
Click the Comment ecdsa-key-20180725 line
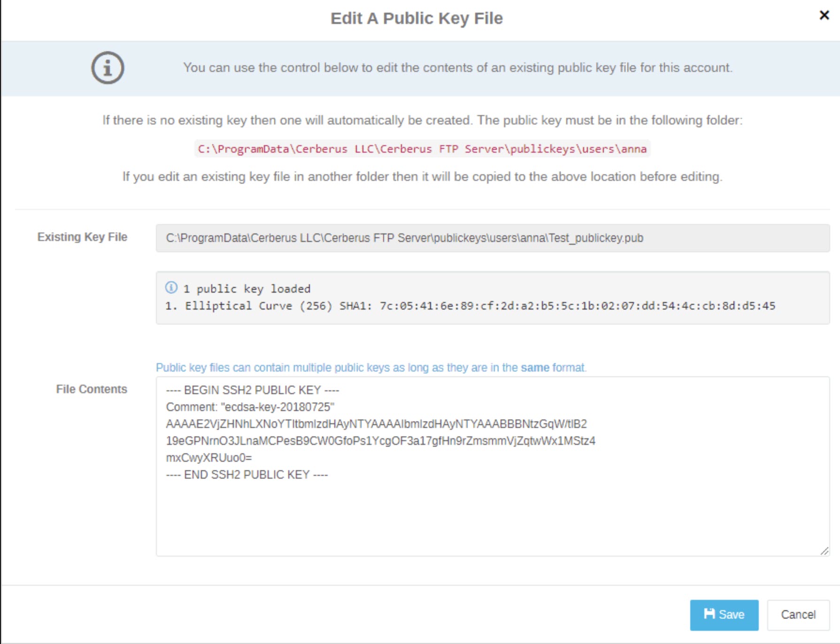(x=250, y=407)
